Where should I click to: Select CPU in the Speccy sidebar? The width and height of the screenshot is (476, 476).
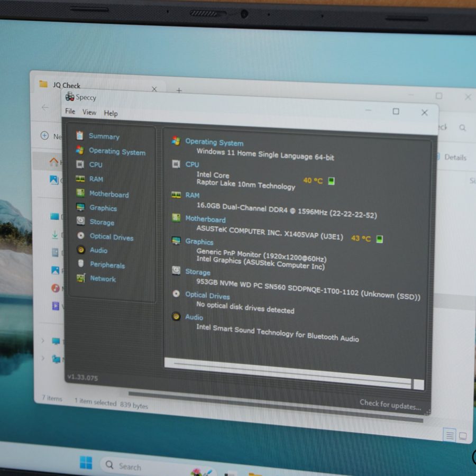coord(96,164)
